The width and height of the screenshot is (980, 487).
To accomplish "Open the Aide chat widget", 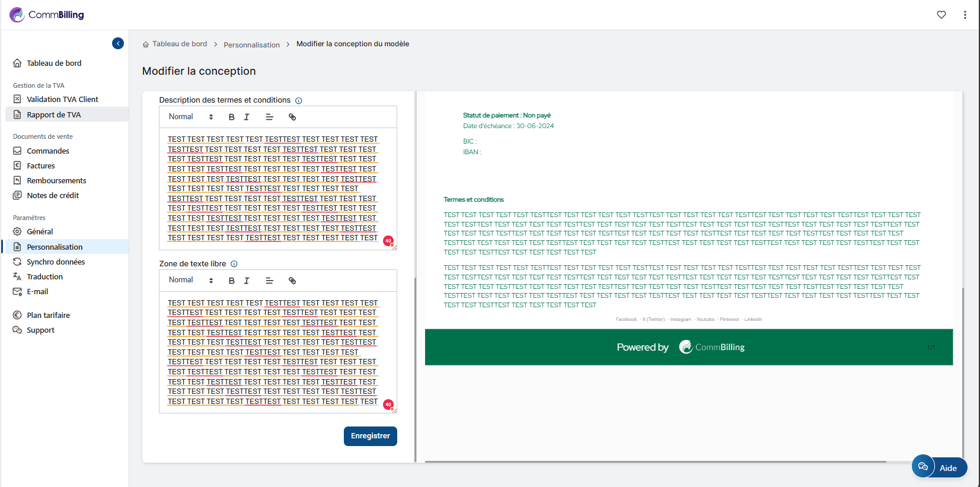I will click(x=939, y=467).
